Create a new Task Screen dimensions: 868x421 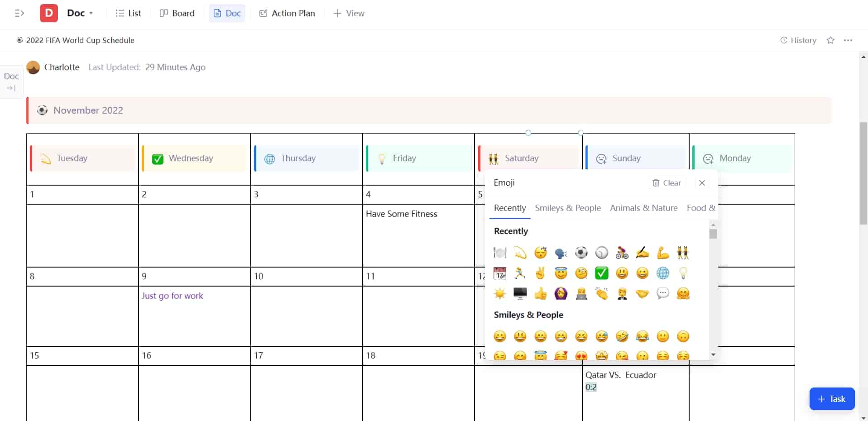pos(832,399)
